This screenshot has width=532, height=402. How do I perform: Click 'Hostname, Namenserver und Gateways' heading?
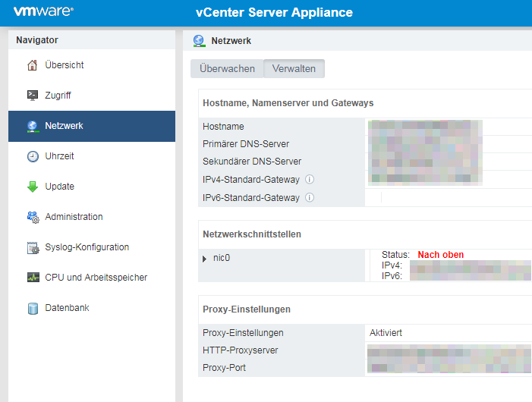pyautogui.click(x=288, y=103)
